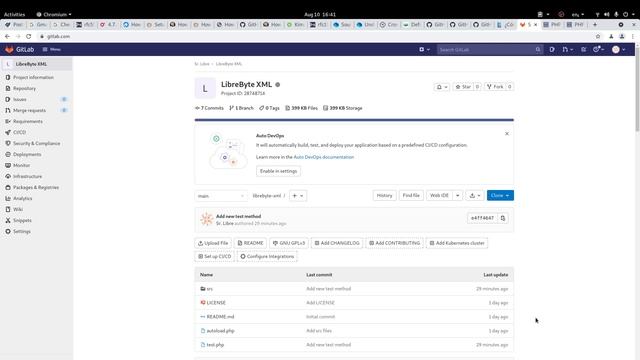640x360 pixels.
Task: View the 0 Tags link
Action: click(269, 108)
